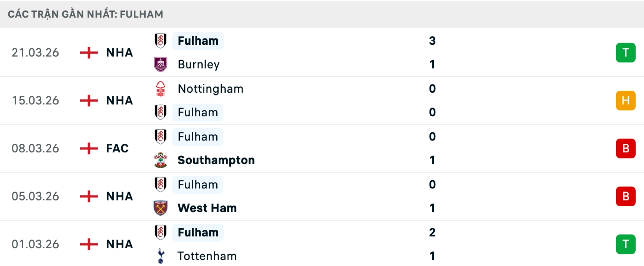Click the Burnley club crest
644x266 pixels.
[161, 64]
